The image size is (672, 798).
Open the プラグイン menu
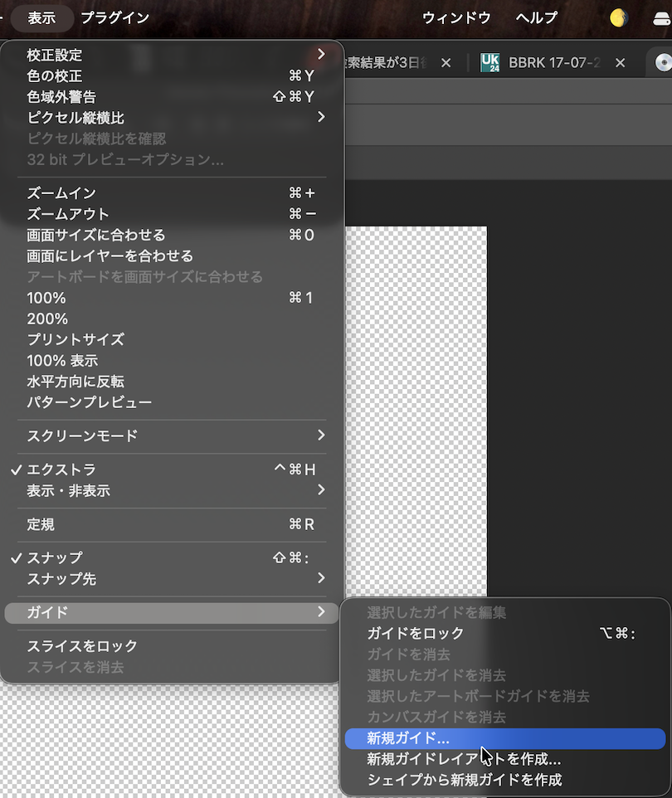114,17
